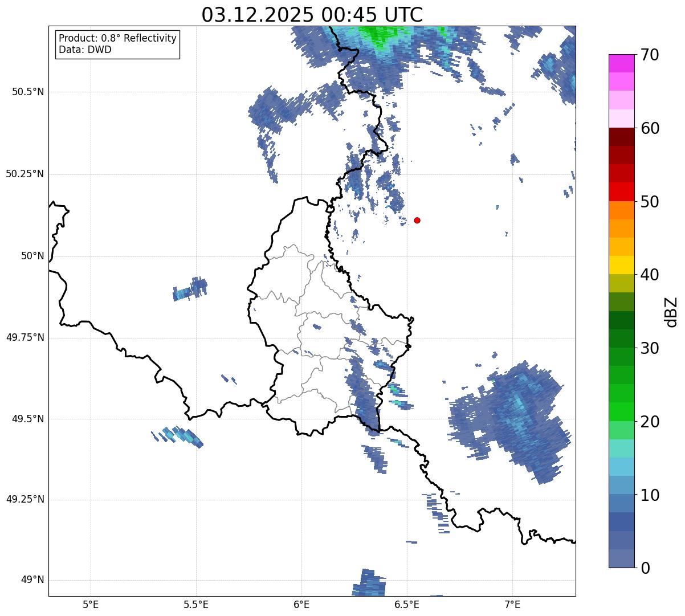Pick the bright red colorbar swatch above 50
Viewport: 685px width, 616px height.
pyautogui.click(x=621, y=192)
